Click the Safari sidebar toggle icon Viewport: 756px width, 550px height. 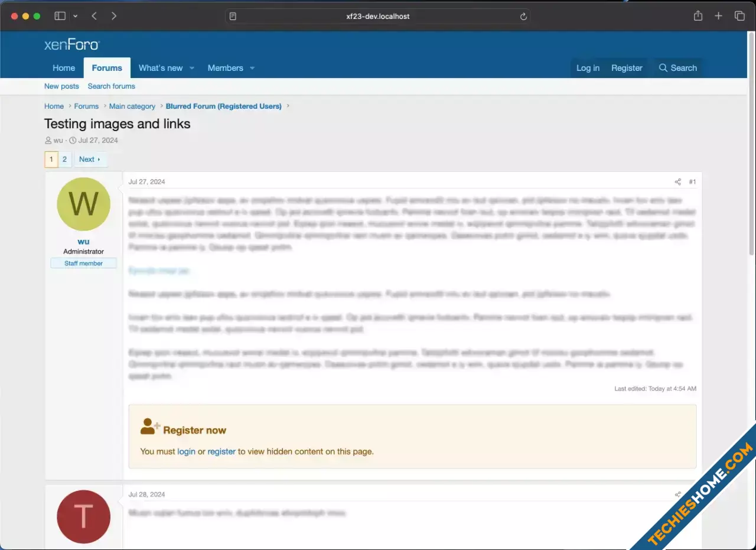(60, 16)
